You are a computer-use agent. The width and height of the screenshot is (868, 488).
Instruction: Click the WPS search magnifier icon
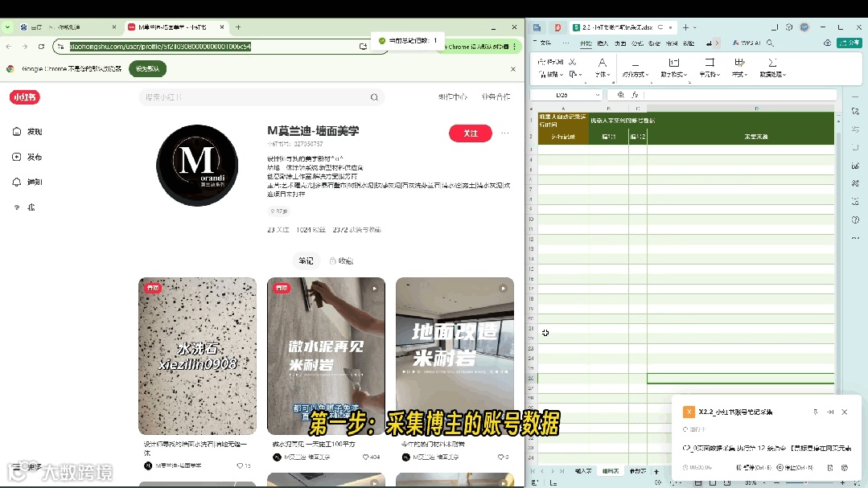770,43
